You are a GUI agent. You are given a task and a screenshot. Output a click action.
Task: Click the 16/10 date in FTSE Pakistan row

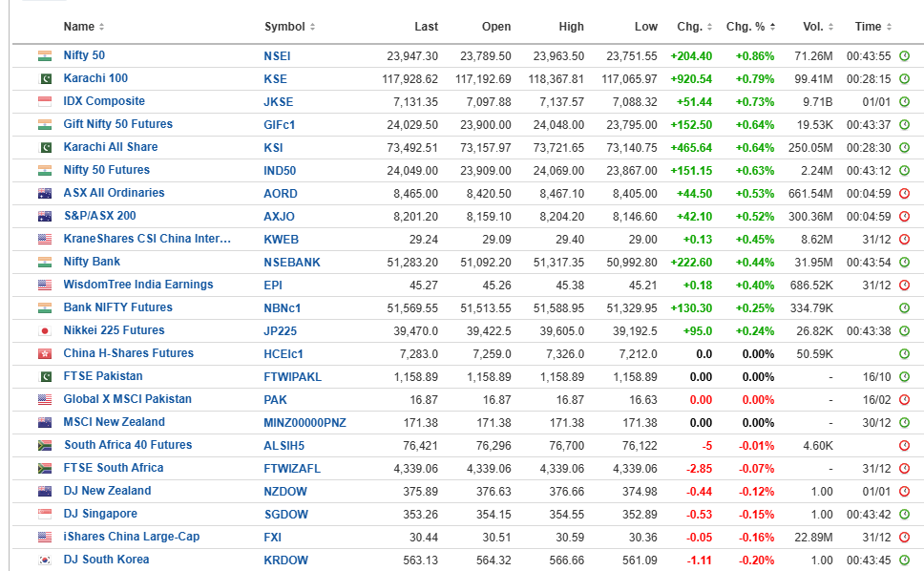tap(876, 377)
